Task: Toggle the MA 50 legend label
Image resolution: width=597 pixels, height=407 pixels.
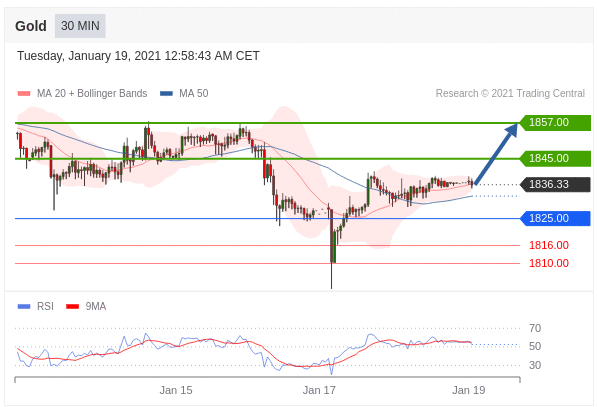Action: pos(193,93)
